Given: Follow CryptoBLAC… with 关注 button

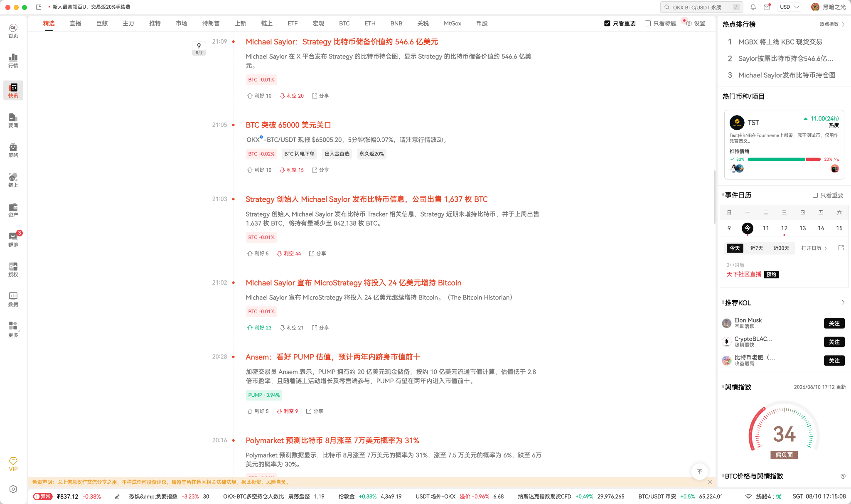Looking at the screenshot, I should coord(834,342).
